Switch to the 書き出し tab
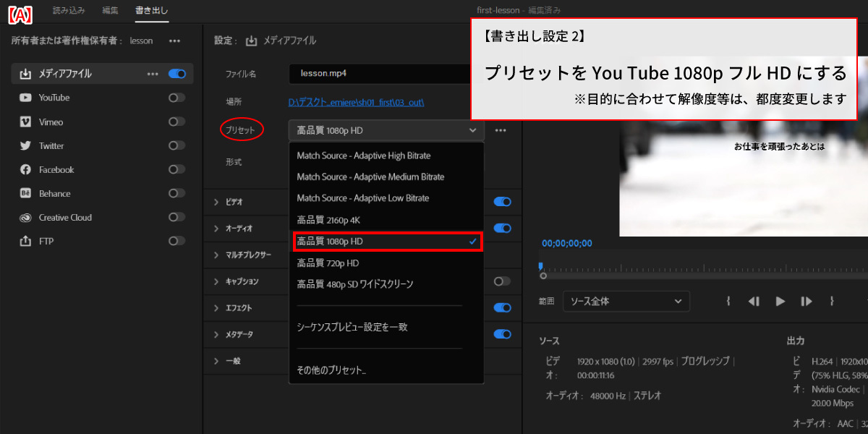This screenshot has width=868, height=434. coord(152,10)
